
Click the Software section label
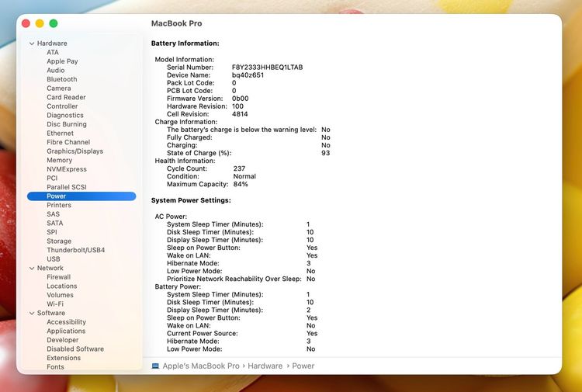pos(51,314)
